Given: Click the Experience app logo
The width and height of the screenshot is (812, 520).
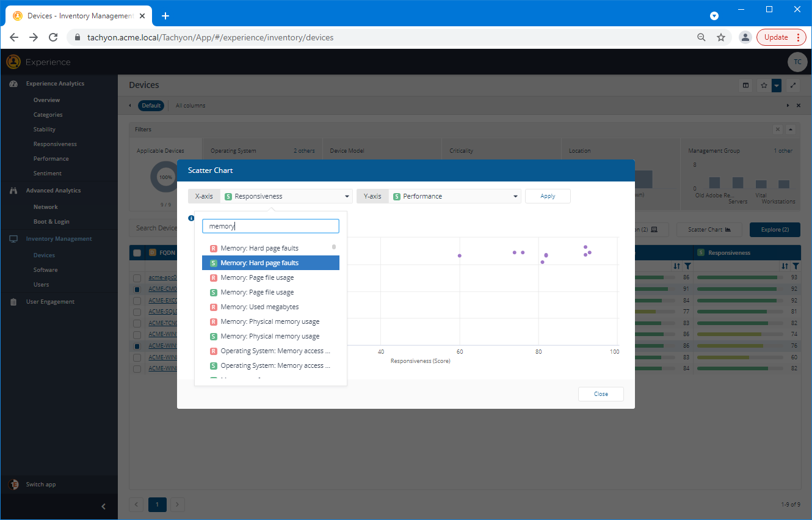Looking at the screenshot, I should click(13, 62).
